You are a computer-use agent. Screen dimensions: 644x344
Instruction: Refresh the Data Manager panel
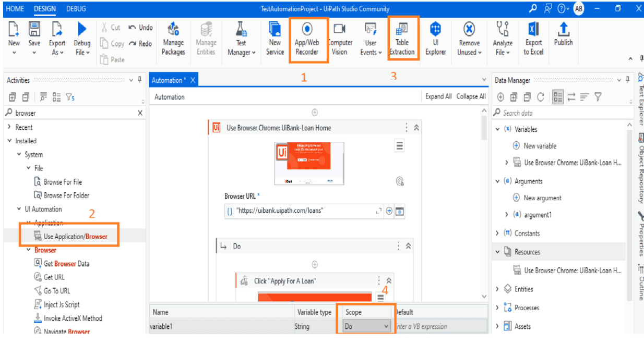coord(541,96)
